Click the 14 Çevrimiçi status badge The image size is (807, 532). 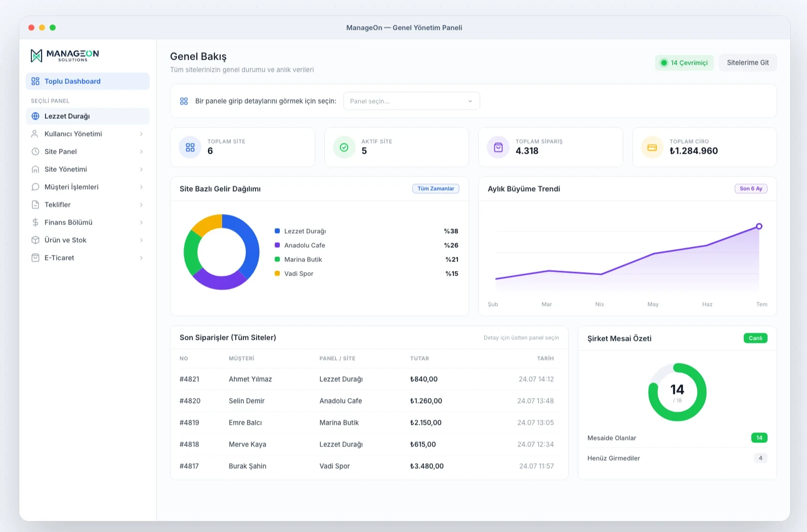pyautogui.click(x=684, y=63)
